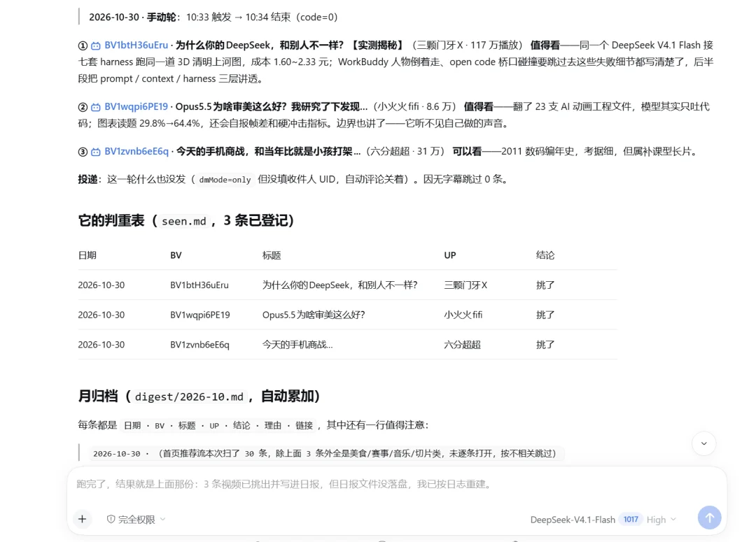Open the 完全权限 permissions dropdown
Image resolution: width=756 pixels, height=542 pixels.
pyautogui.click(x=136, y=519)
